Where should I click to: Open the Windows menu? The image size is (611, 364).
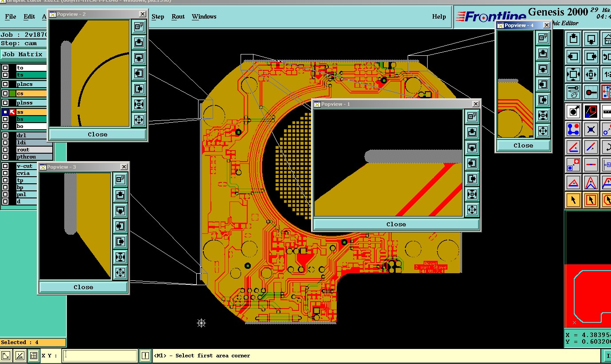[x=204, y=16]
